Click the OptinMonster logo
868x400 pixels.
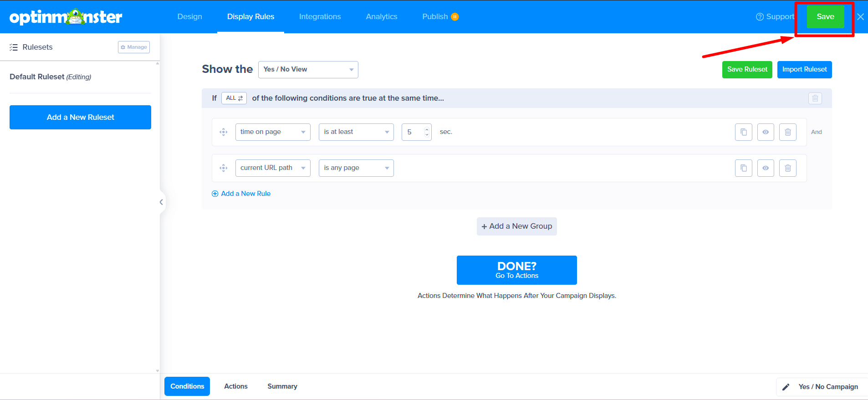pos(66,17)
